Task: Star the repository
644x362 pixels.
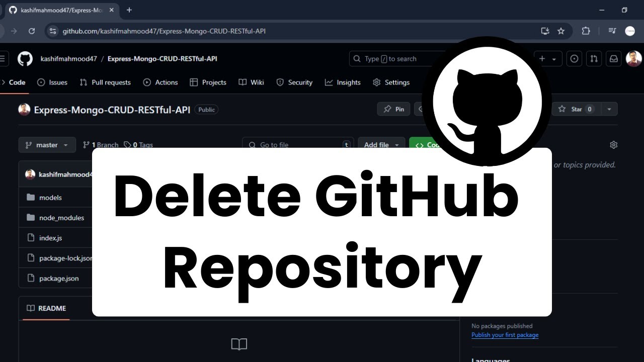Action: pos(576,109)
